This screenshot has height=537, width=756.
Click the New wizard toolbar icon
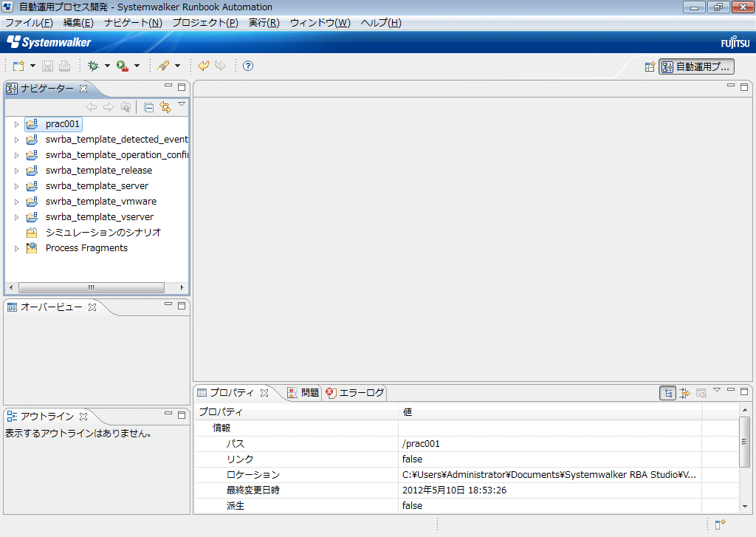coord(18,66)
